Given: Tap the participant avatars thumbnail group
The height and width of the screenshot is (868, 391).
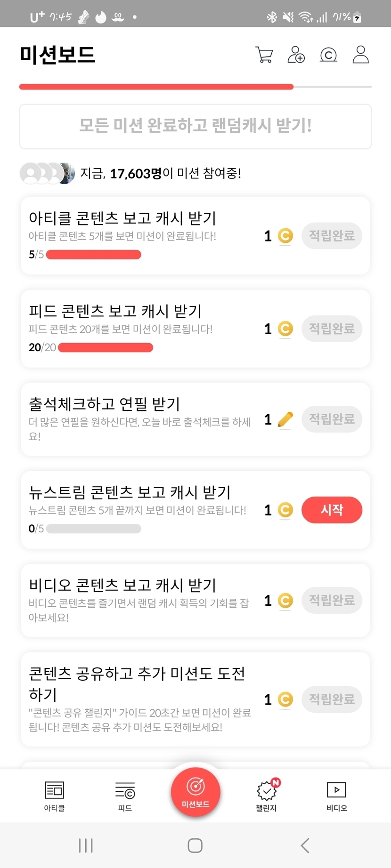Looking at the screenshot, I should [x=47, y=173].
